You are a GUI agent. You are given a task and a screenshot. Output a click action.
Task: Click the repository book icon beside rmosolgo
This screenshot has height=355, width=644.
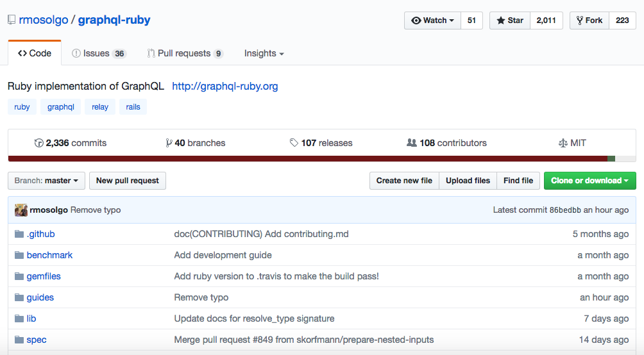[12, 20]
